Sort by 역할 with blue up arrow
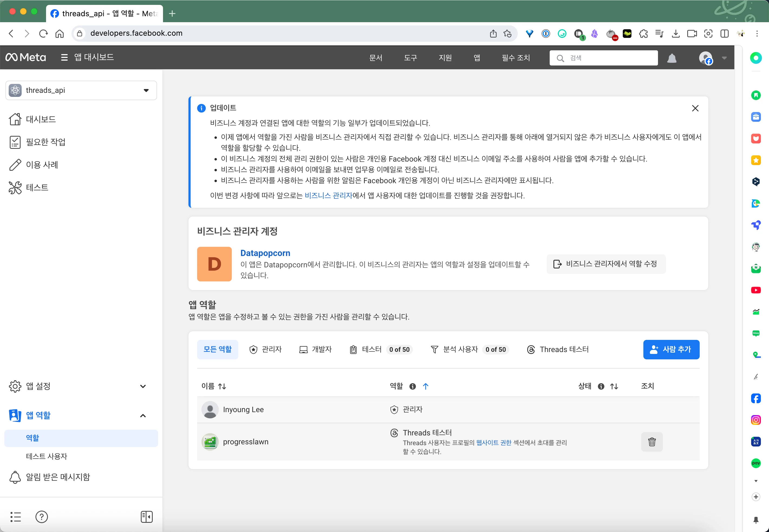The height and width of the screenshot is (532, 769). (425, 386)
